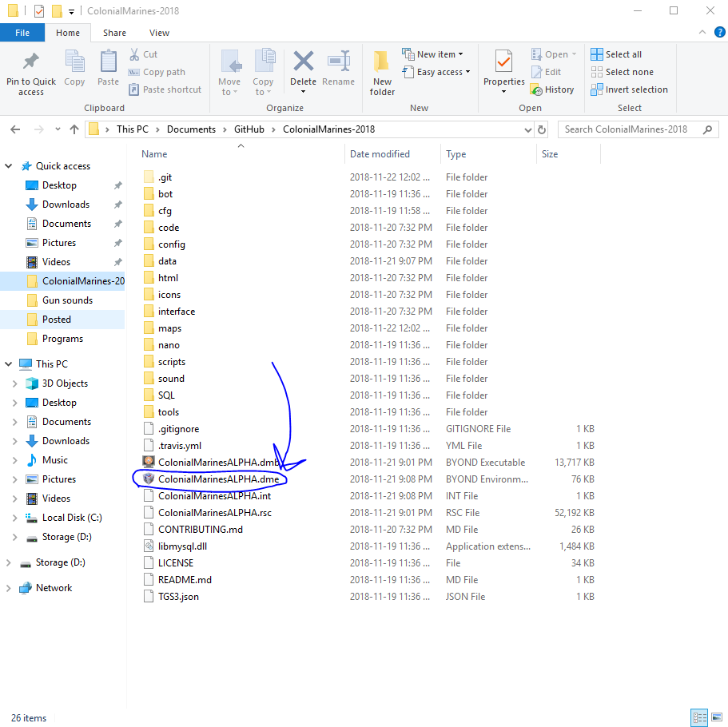
Task: Switch to the Home tab
Action: tap(68, 33)
